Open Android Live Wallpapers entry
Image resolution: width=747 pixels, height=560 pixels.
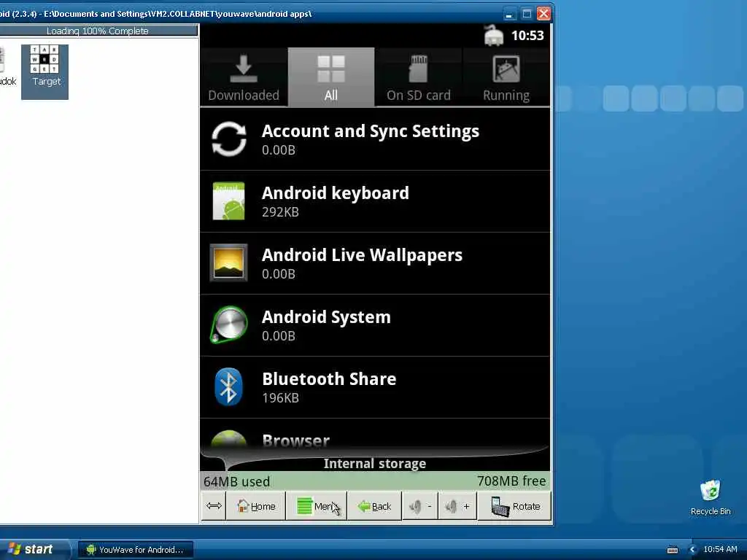click(375, 263)
